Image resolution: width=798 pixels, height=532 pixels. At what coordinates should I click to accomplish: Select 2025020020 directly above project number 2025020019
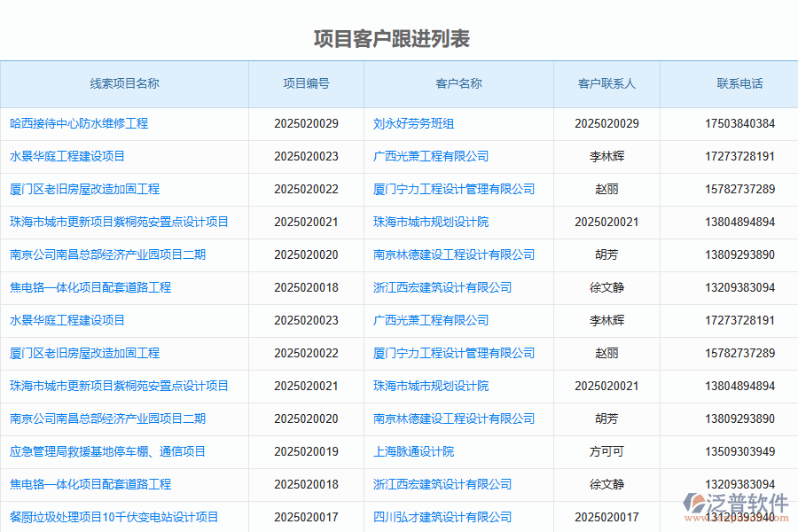[307, 419]
